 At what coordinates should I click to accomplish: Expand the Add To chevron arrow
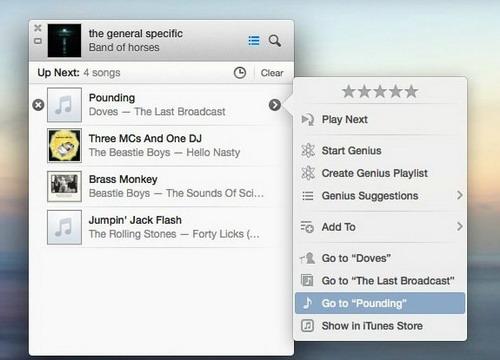pyautogui.click(x=460, y=226)
